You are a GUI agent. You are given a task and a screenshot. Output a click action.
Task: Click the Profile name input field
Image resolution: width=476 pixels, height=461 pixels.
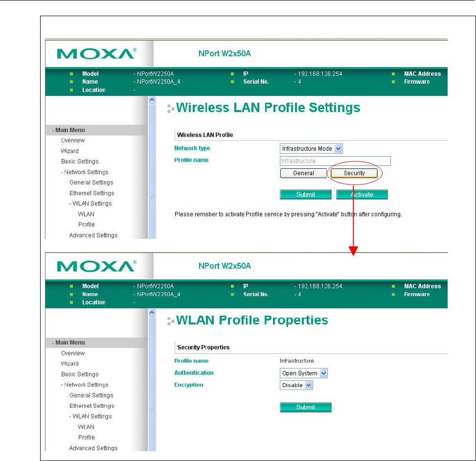pos(335,161)
